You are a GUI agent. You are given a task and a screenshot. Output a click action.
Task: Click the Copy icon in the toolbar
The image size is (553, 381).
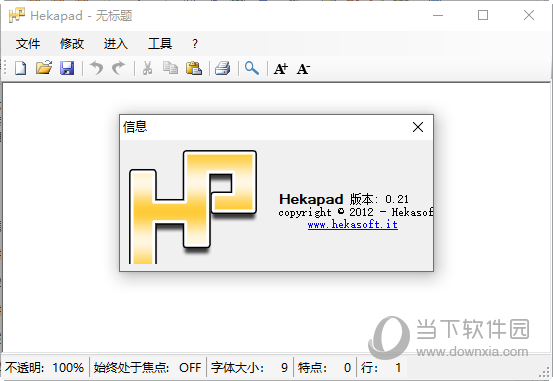pos(170,68)
